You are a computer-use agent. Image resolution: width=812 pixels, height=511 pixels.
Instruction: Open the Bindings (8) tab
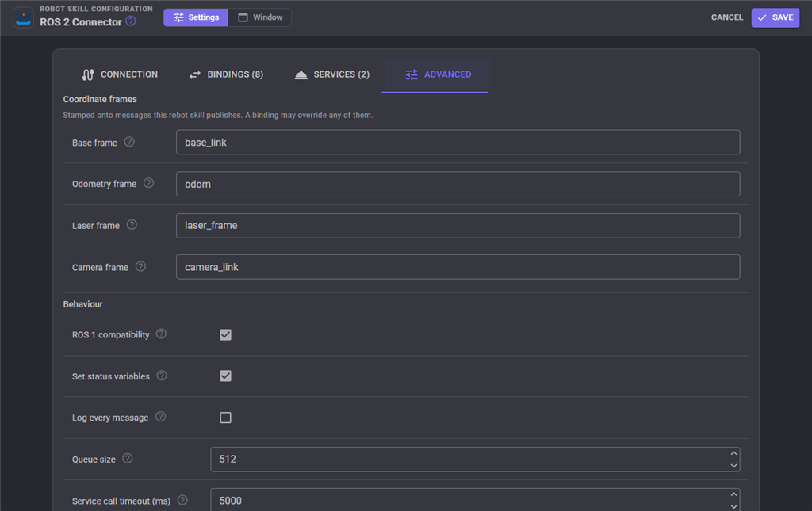(x=226, y=75)
